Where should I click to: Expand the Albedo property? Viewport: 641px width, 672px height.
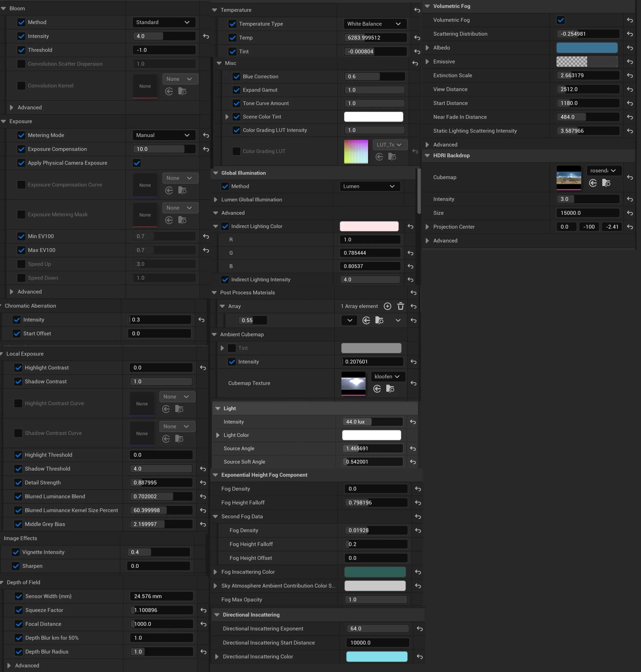(427, 48)
